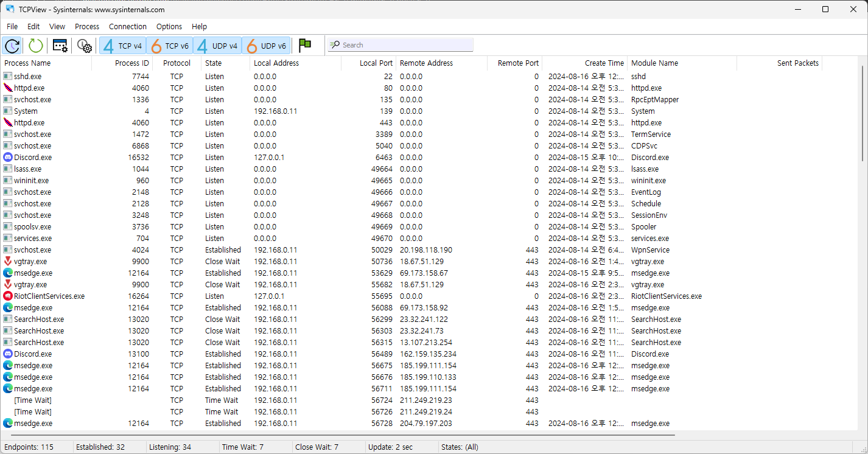Sort by State column header
The width and height of the screenshot is (868, 454).
[x=226, y=63]
